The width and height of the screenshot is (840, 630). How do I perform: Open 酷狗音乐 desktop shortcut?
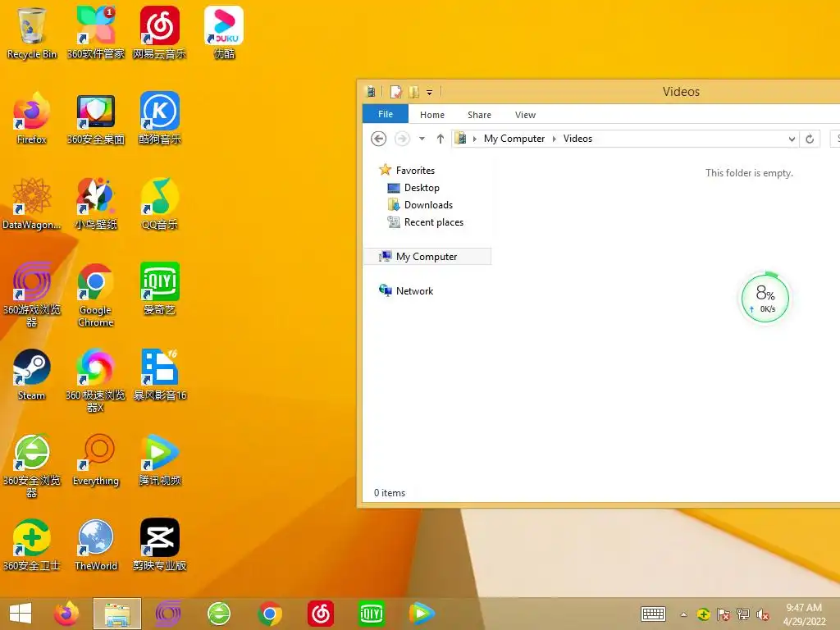160,118
